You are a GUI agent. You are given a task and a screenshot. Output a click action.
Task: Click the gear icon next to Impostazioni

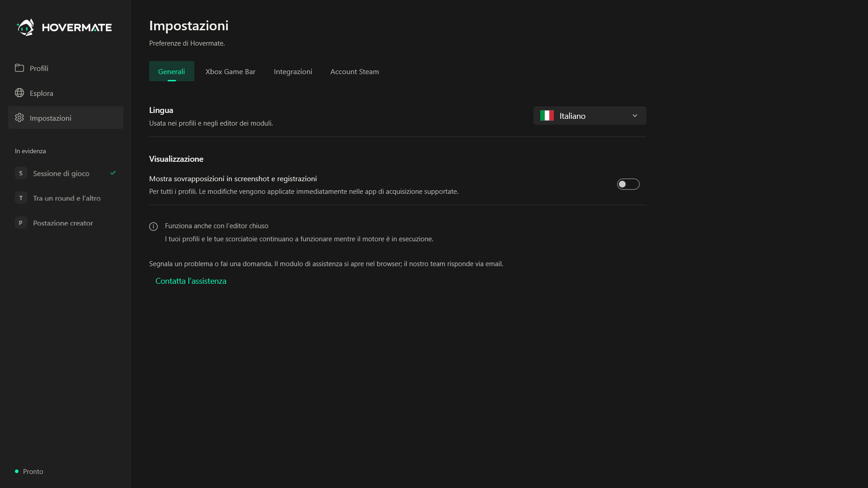click(19, 117)
